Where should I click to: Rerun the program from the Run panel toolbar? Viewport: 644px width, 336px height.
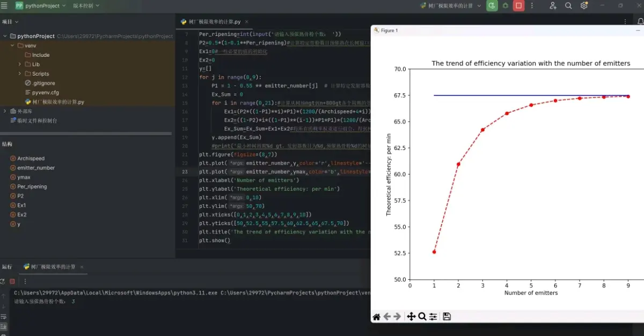(x=3, y=281)
